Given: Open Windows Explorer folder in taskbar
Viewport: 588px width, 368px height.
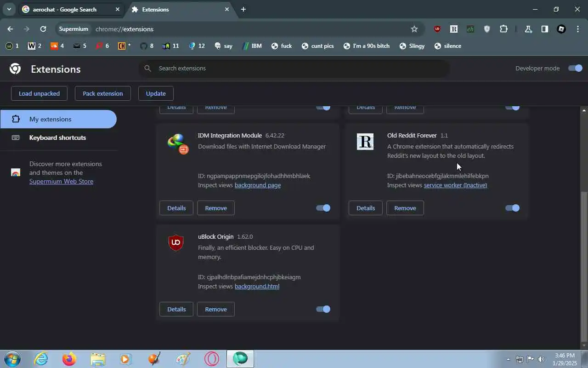Looking at the screenshot, I should coord(98,359).
